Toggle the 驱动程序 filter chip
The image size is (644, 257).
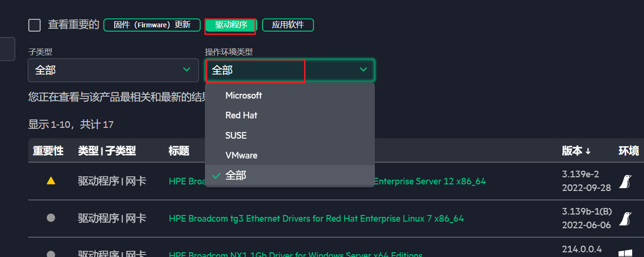point(231,25)
